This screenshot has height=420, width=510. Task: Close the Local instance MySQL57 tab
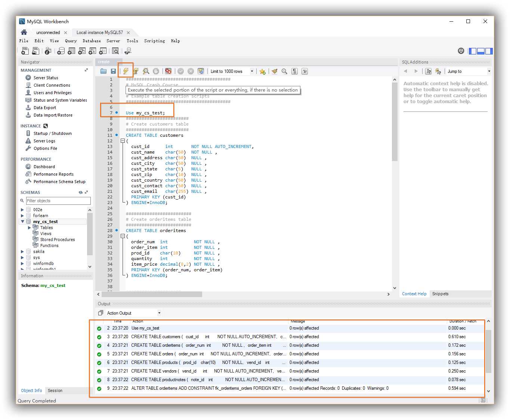tap(128, 33)
